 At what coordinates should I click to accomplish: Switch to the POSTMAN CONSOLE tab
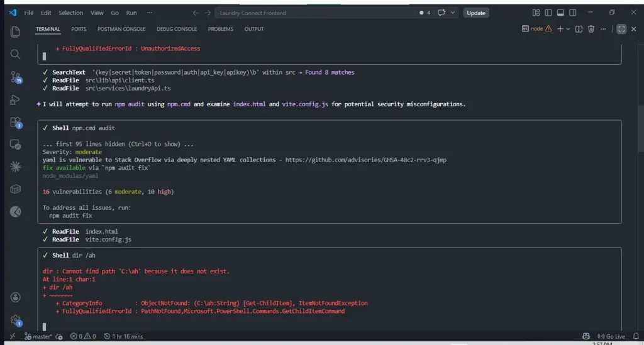(x=121, y=29)
